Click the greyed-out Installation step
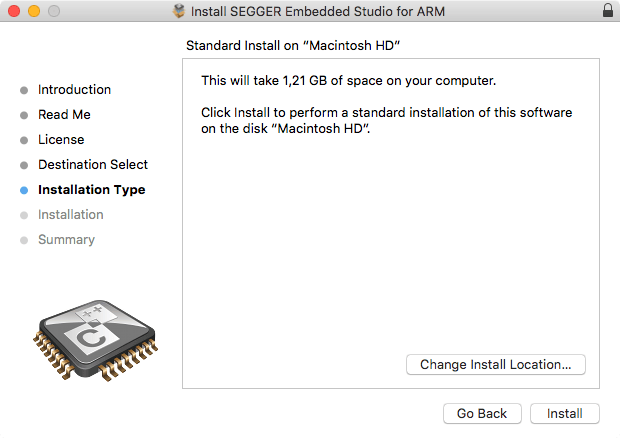The width and height of the screenshot is (620, 438). [x=71, y=214]
